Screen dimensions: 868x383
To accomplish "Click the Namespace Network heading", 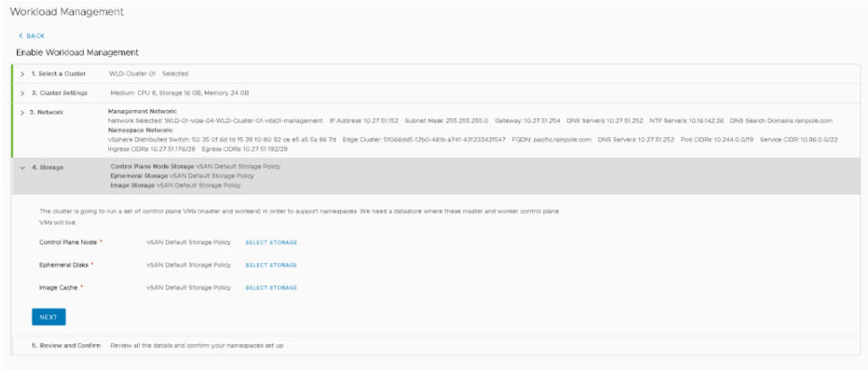I will [141, 130].
